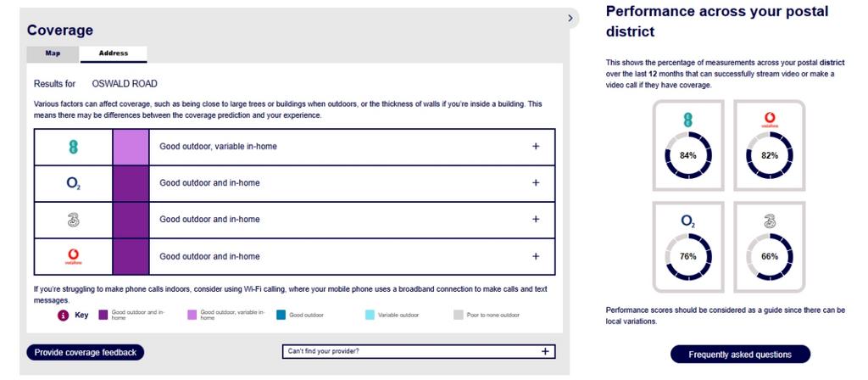
Task: Click the Three logo in performance panel
Action: click(770, 221)
